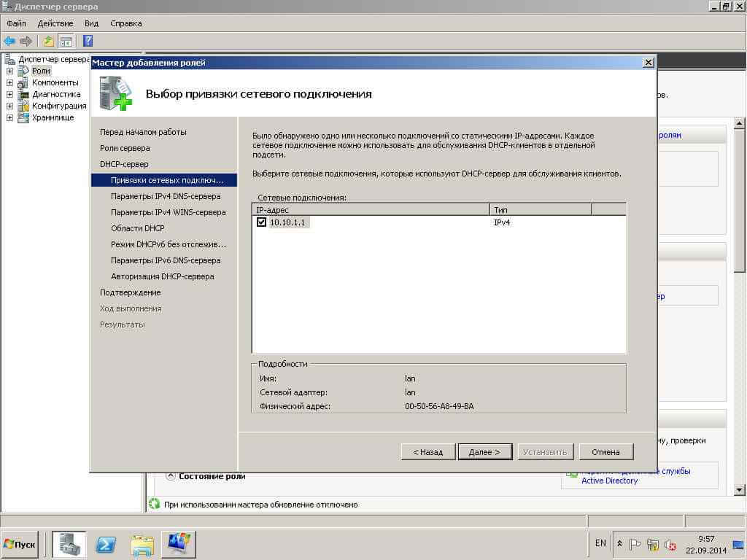Click EN language indicator in taskbar
The width and height of the screenshot is (747, 560).
pos(600,543)
